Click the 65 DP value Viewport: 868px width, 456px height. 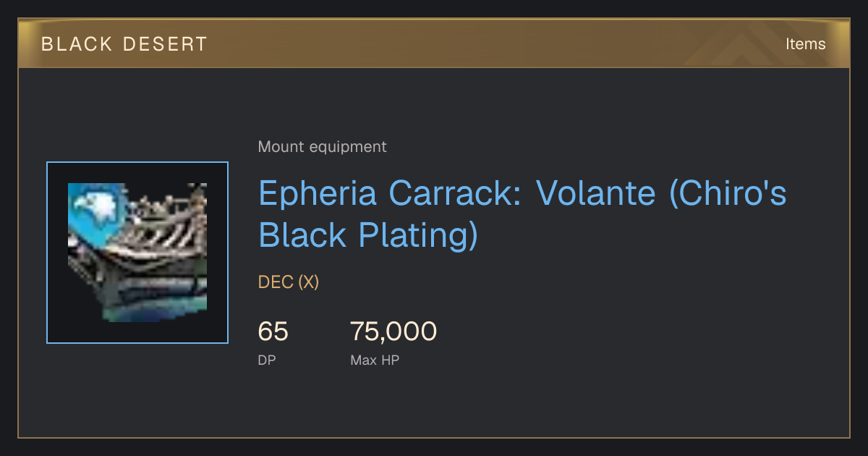pos(273,332)
